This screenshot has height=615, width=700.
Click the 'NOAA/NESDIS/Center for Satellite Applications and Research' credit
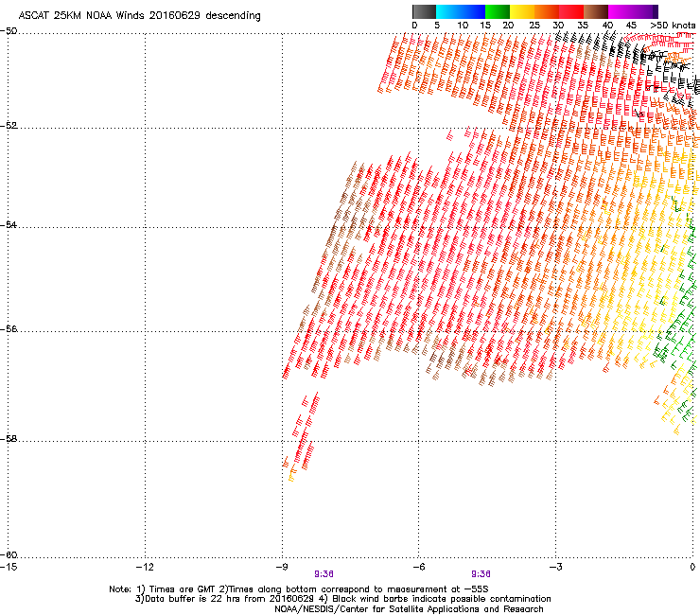[409, 609]
